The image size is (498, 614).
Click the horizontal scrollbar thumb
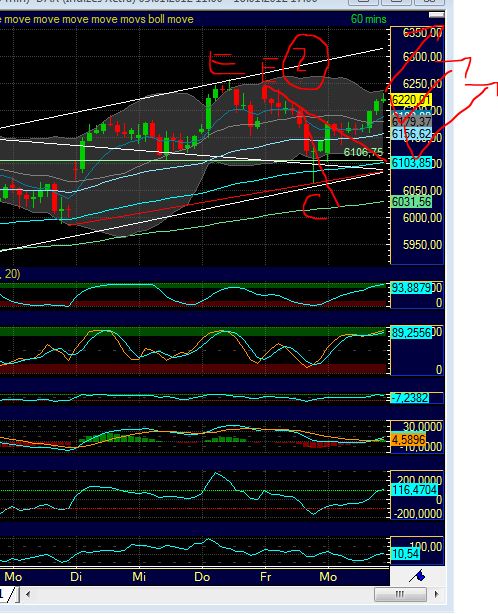coord(400,594)
